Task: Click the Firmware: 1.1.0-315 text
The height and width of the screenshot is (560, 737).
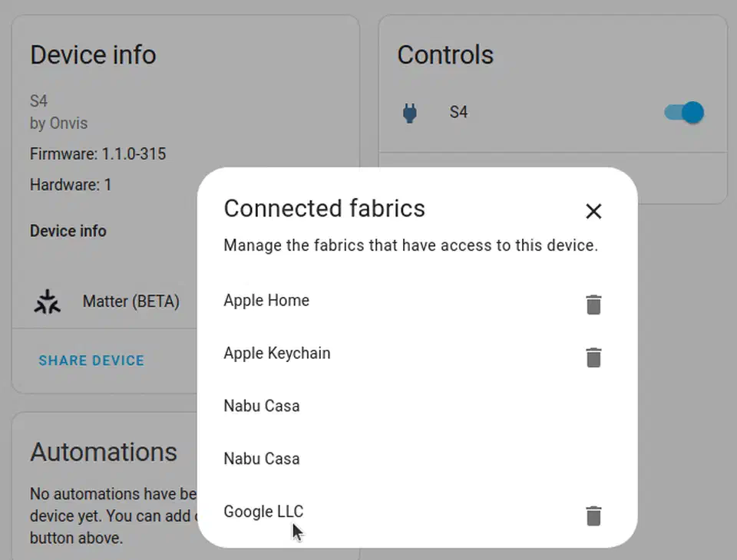Action: (x=97, y=153)
